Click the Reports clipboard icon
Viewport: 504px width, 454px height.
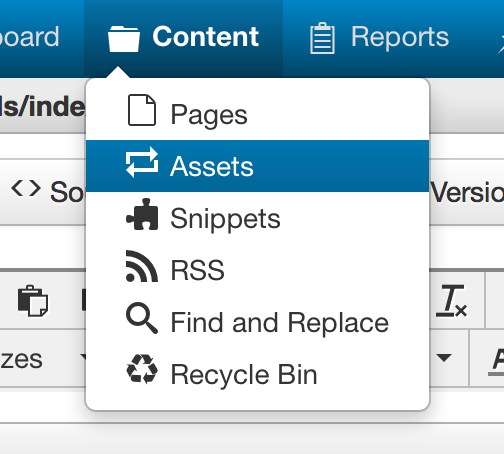pos(322,38)
